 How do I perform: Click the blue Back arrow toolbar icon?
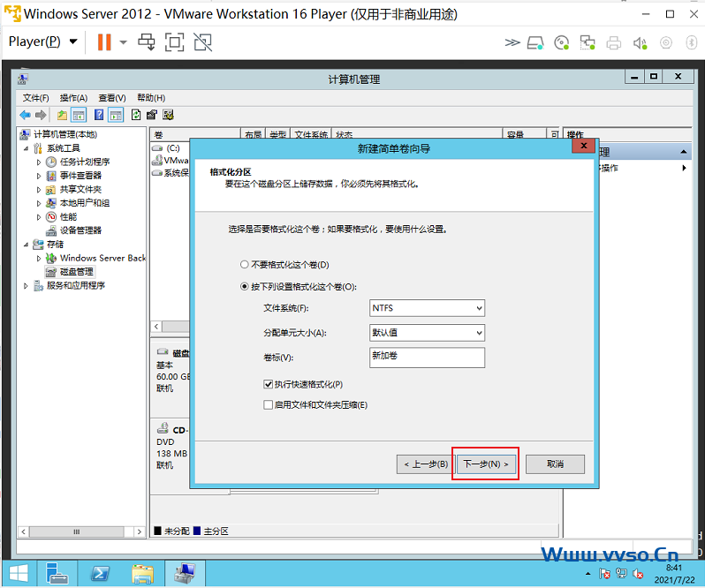pyautogui.click(x=25, y=116)
